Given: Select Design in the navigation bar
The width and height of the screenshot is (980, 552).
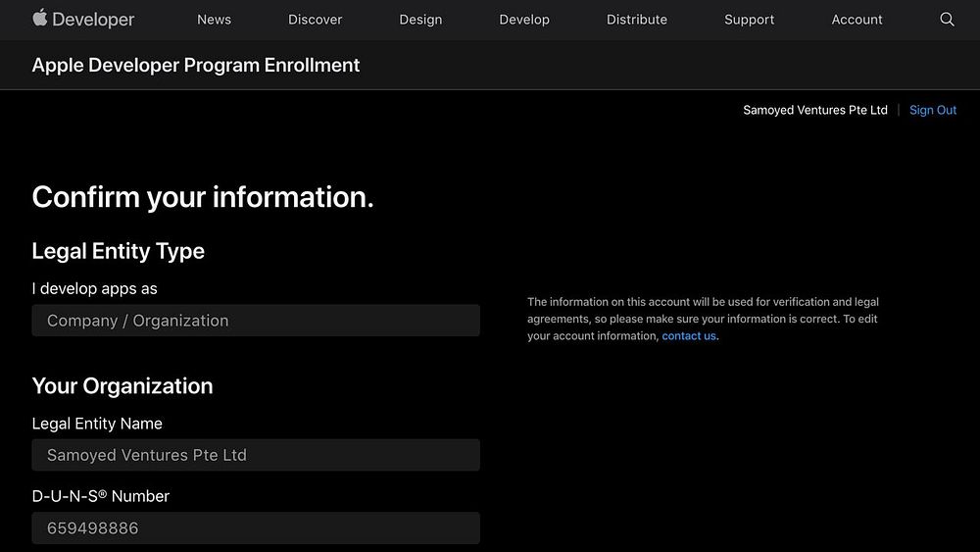Looking at the screenshot, I should point(420,20).
